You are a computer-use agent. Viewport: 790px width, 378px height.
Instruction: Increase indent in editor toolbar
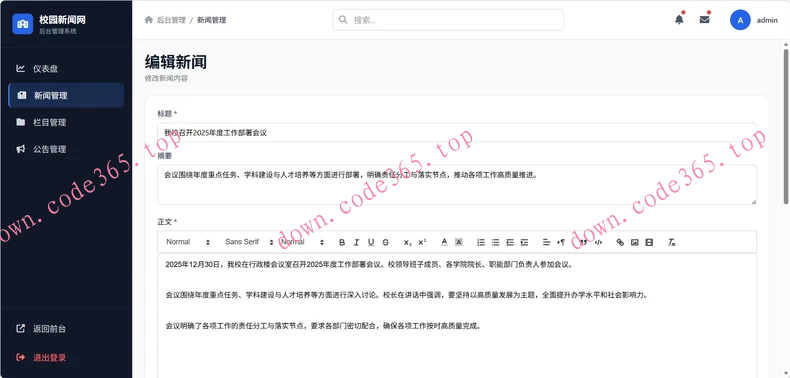[524, 242]
